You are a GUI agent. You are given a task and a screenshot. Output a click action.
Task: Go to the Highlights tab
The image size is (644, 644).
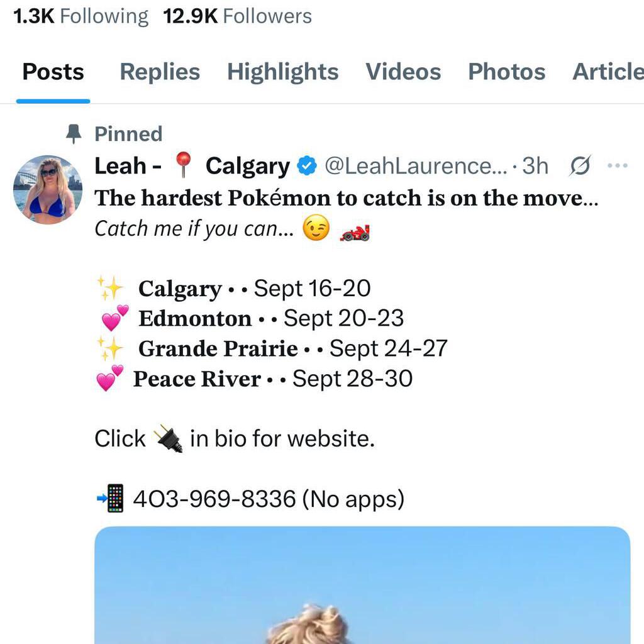pyautogui.click(x=282, y=72)
